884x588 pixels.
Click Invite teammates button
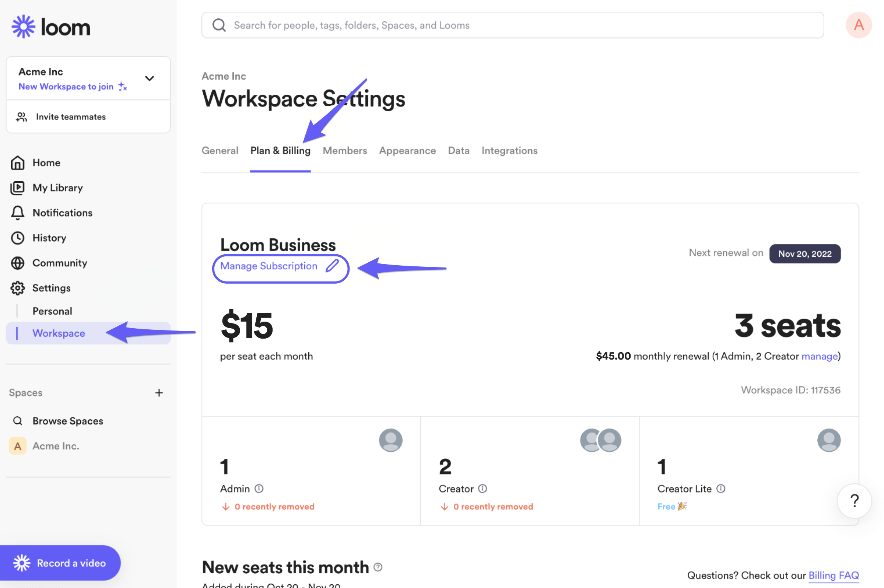click(88, 117)
